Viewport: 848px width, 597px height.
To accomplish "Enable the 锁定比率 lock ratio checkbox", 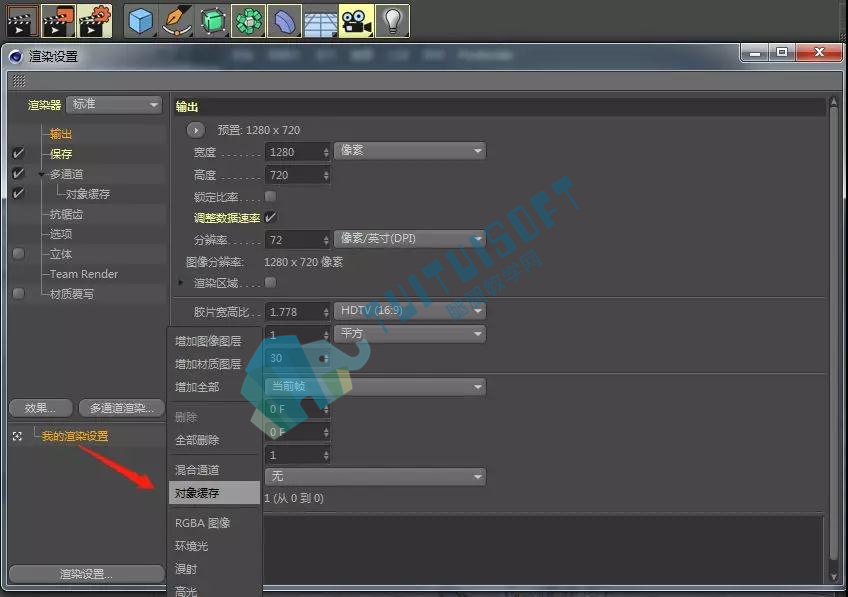I will coord(270,196).
